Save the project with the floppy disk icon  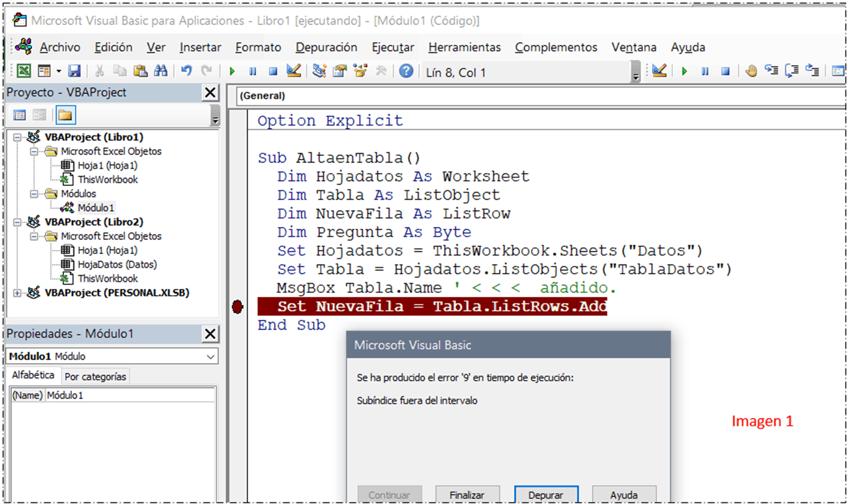point(74,71)
